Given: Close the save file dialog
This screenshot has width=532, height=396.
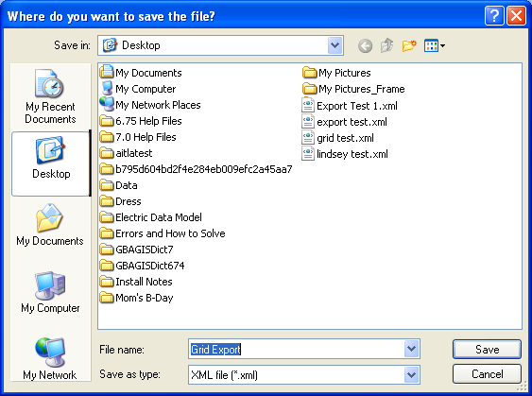Looking at the screenshot, I should (516, 16).
